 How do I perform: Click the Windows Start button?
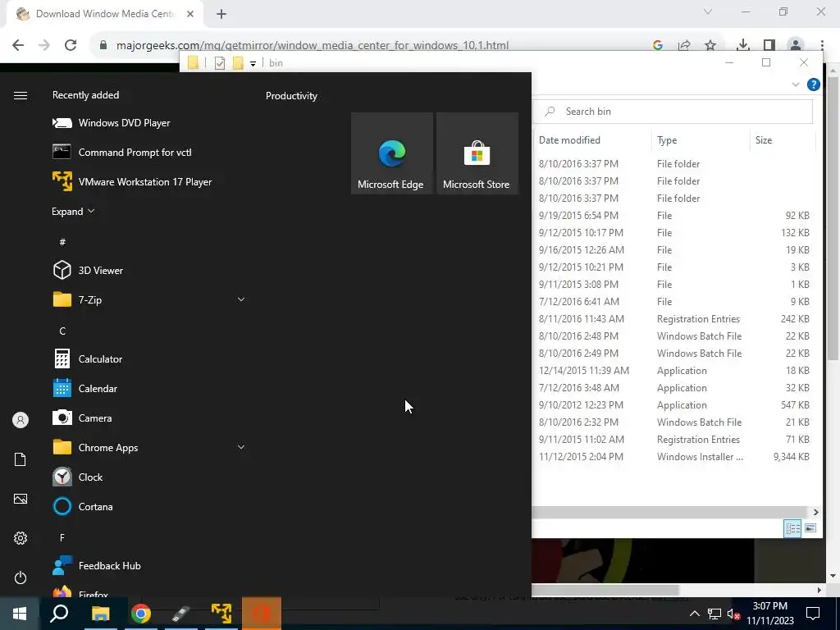click(20, 614)
